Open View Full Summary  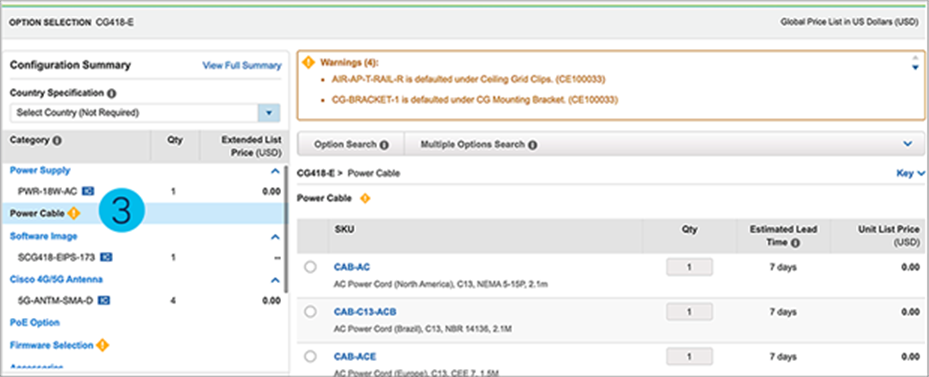point(242,66)
